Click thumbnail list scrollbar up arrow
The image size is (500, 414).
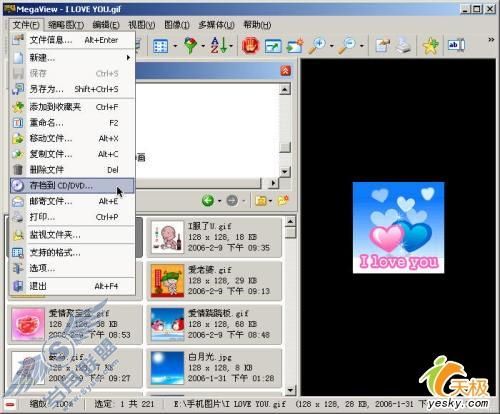[x=290, y=221]
